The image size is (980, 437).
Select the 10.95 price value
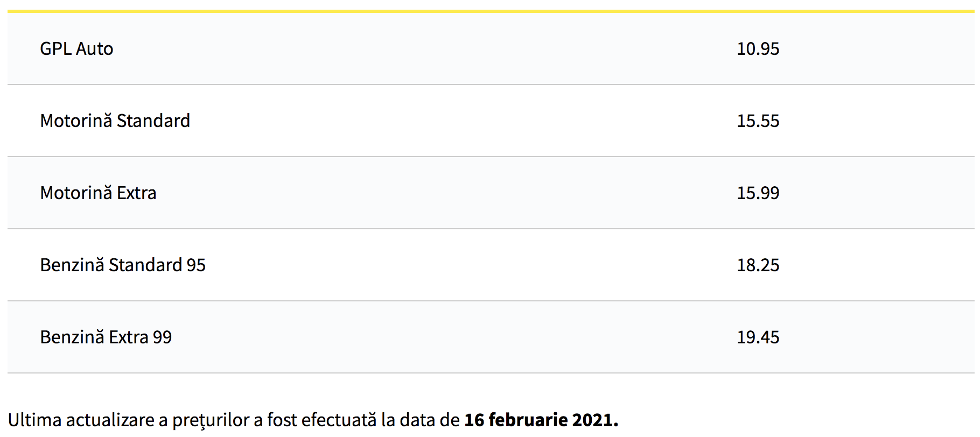(758, 49)
